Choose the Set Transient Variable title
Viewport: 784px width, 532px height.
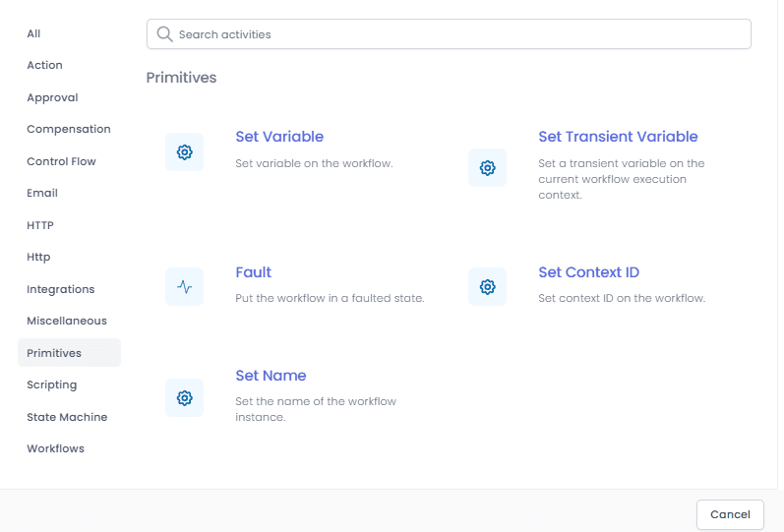coord(618,137)
